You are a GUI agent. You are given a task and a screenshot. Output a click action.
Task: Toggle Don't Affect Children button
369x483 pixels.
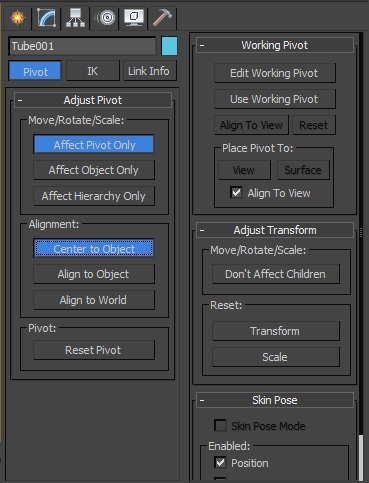276,274
